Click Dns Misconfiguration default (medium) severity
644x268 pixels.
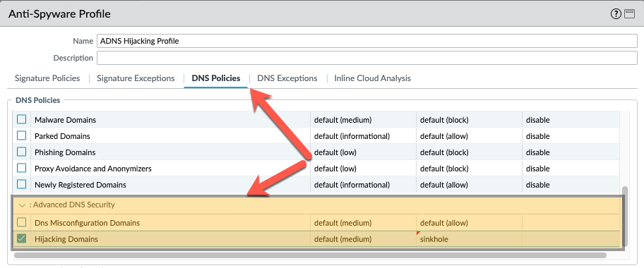[x=363, y=224]
